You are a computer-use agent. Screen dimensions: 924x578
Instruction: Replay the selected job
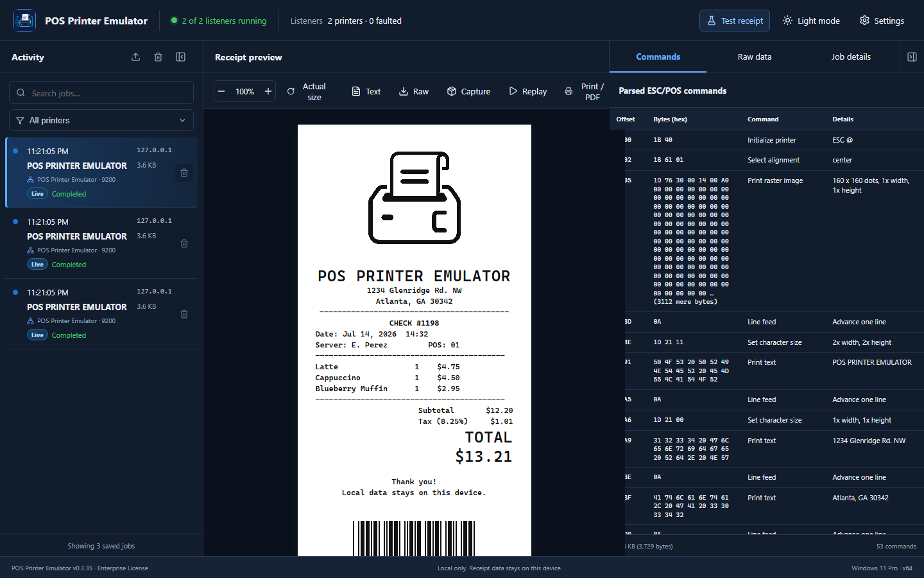click(528, 91)
